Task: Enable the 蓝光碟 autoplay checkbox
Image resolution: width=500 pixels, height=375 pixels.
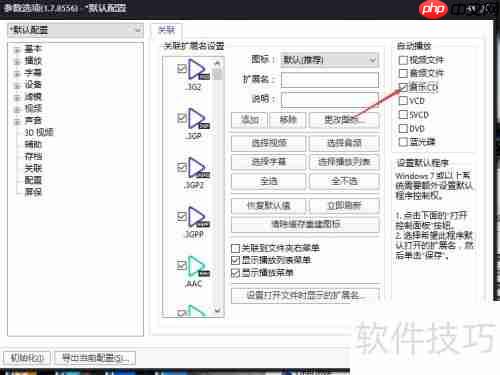Action: [x=403, y=142]
